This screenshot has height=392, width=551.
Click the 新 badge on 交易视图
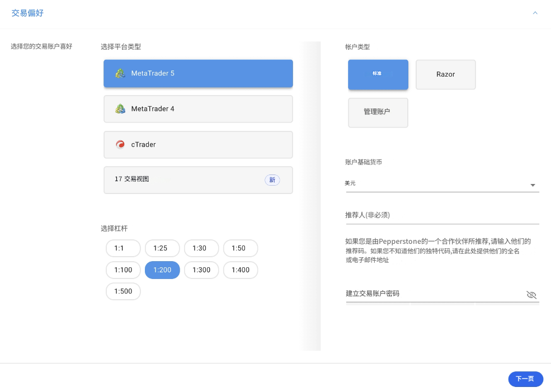pyautogui.click(x=272, y=180)
